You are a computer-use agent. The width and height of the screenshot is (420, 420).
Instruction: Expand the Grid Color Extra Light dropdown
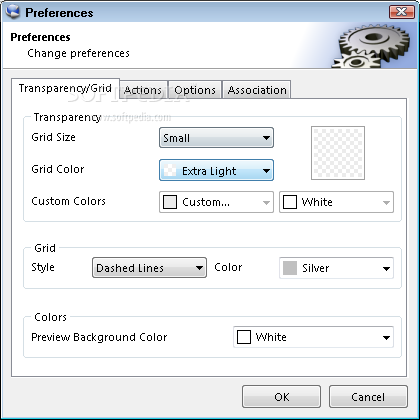[216, 170]
